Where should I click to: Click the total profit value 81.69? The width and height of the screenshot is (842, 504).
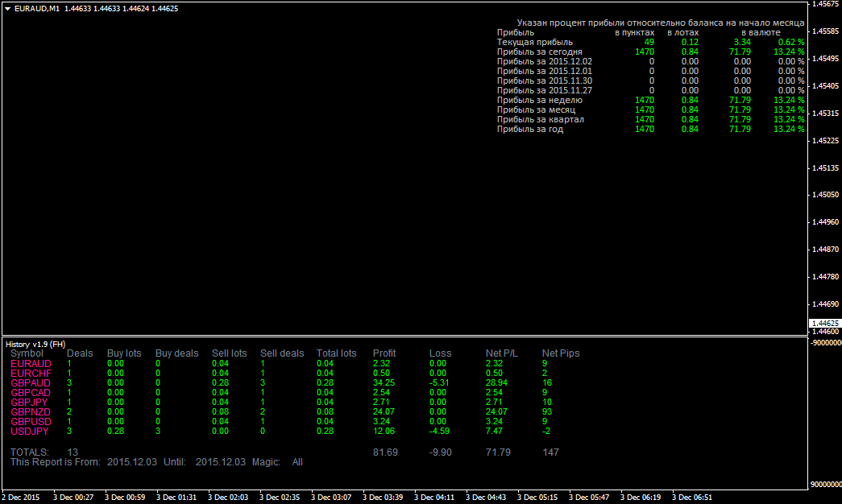(386, 452)
